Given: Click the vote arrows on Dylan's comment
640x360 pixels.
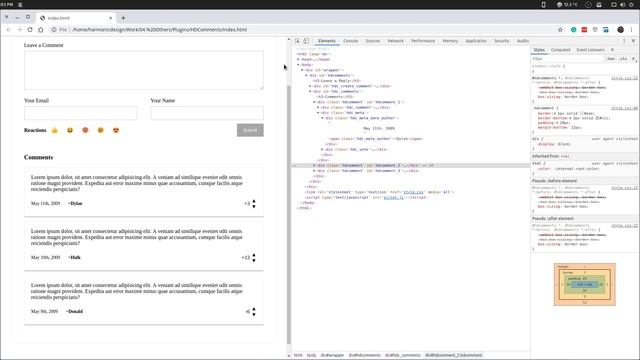Looking at the screenshot, I should (x=254, y=203).
